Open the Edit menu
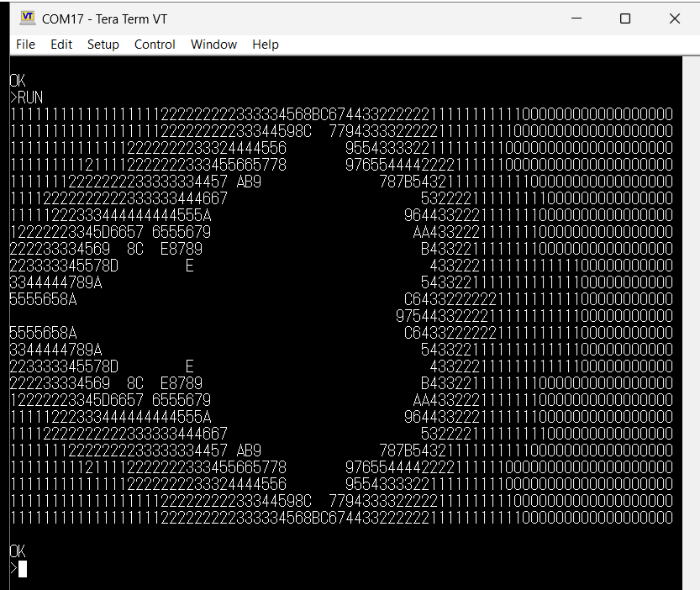 [61, 45]
